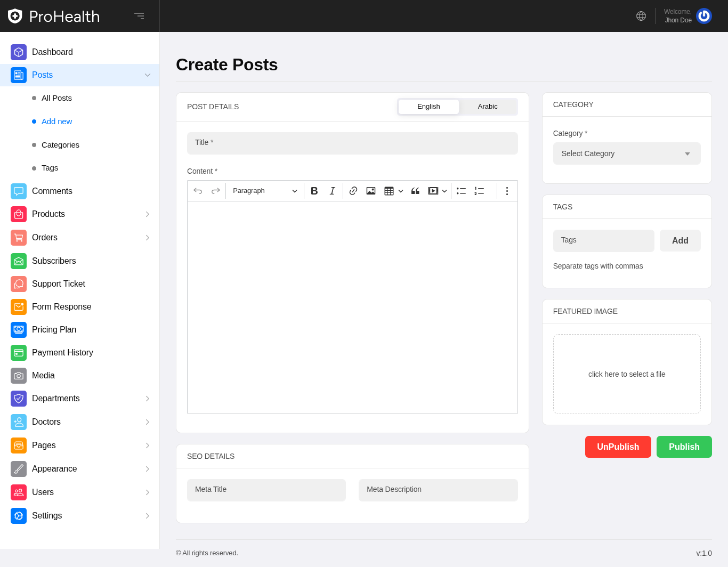The width and height of the screenshot is (728, 567).
Task: Open the Select Category dropdown
Action: pyautogui.click(x=627, y=153)
